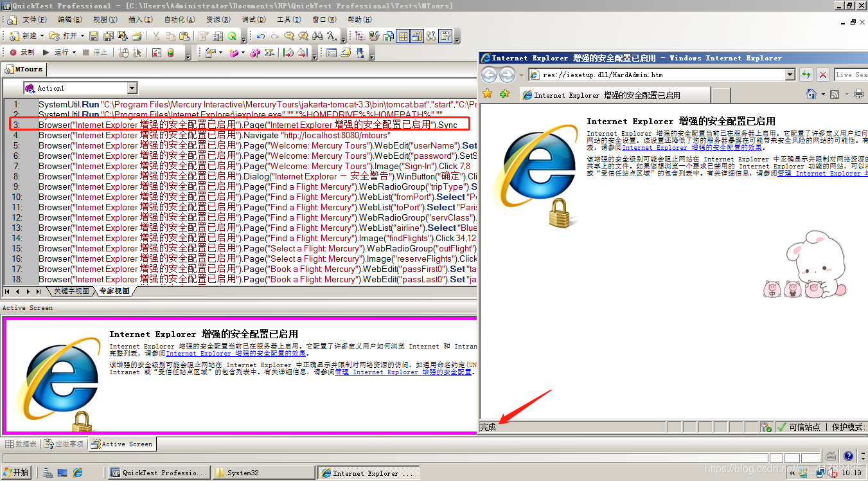This screenshot has width=868, height=481.
Task: Click the Record button
Action: pyautogui.click(x=23, y=52)
